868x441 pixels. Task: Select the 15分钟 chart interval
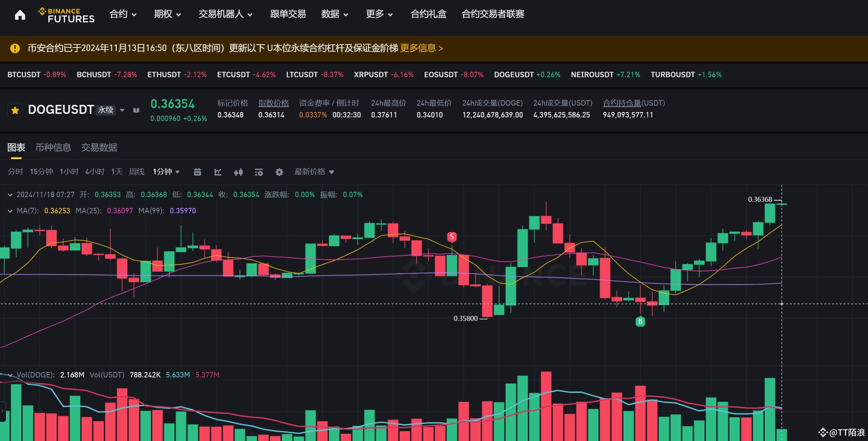(x=41, y=172)
